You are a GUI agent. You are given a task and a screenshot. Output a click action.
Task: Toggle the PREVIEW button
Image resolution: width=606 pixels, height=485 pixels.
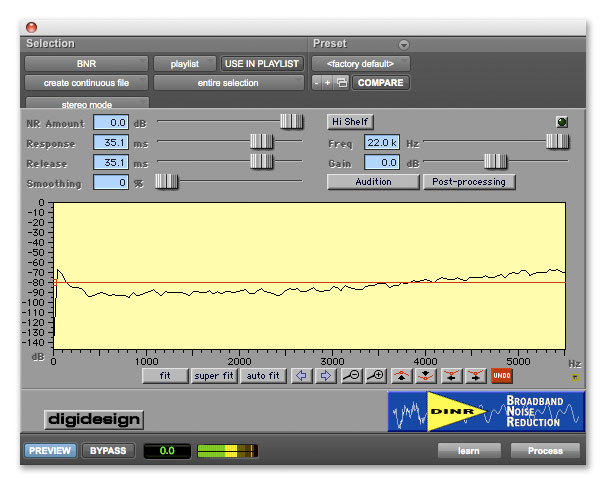tap(50, 451)
